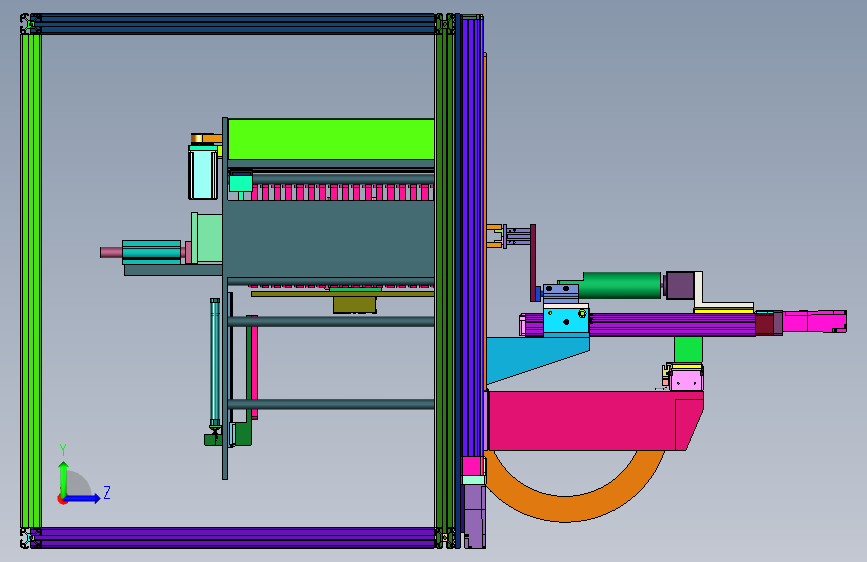867x562 pixels.
Task: Select the blue-gray block above cyan carriage
Action: (x=561, y=294)
